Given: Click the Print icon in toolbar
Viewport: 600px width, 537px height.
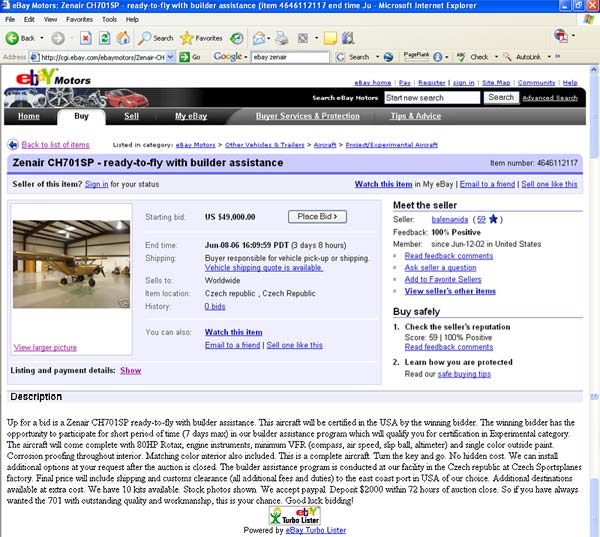Looking at the screenshot, I should click(282, 38).
